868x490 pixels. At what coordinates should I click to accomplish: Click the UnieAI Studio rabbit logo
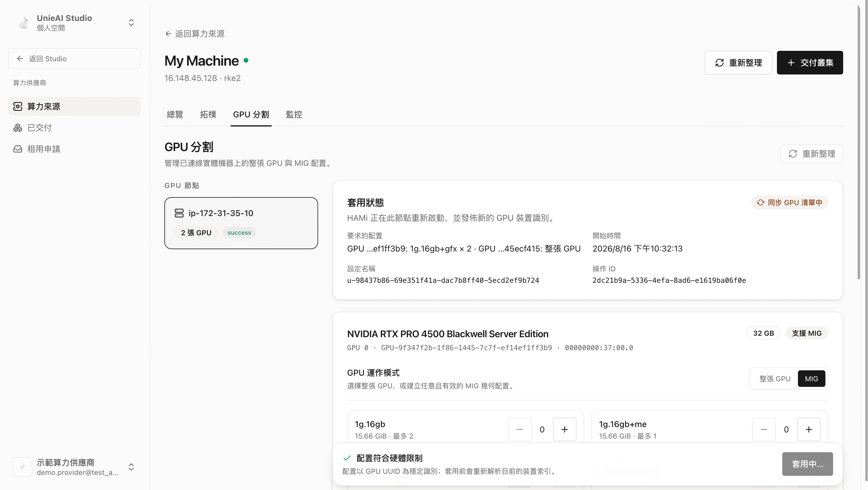(23, 22)
